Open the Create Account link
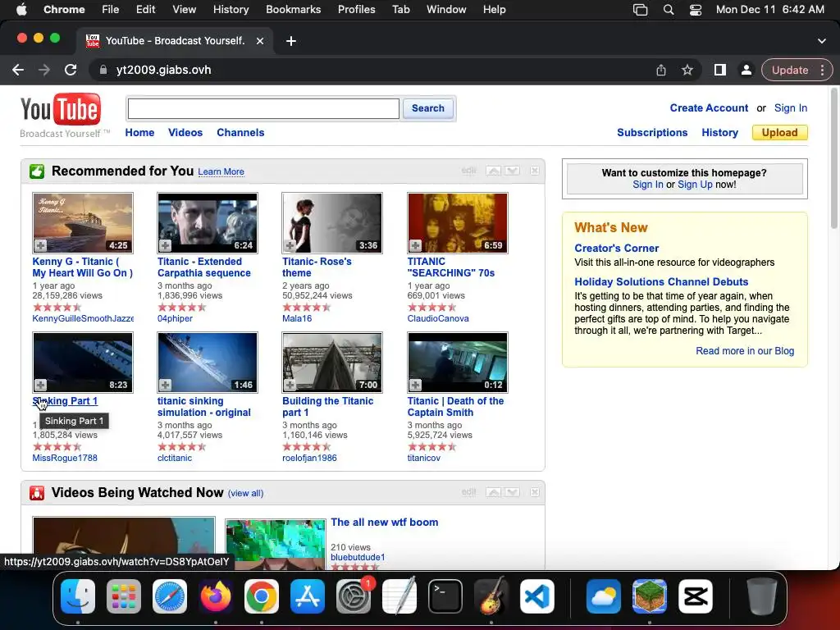The height and width of the screenshot is (630, 840). (x=709, y=107)
